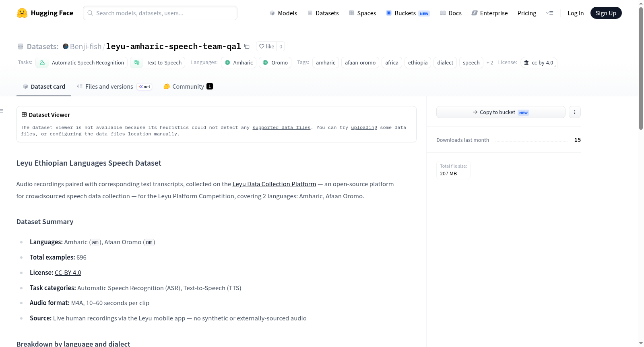Copy dataset name with the copy icon

point(247,46)
